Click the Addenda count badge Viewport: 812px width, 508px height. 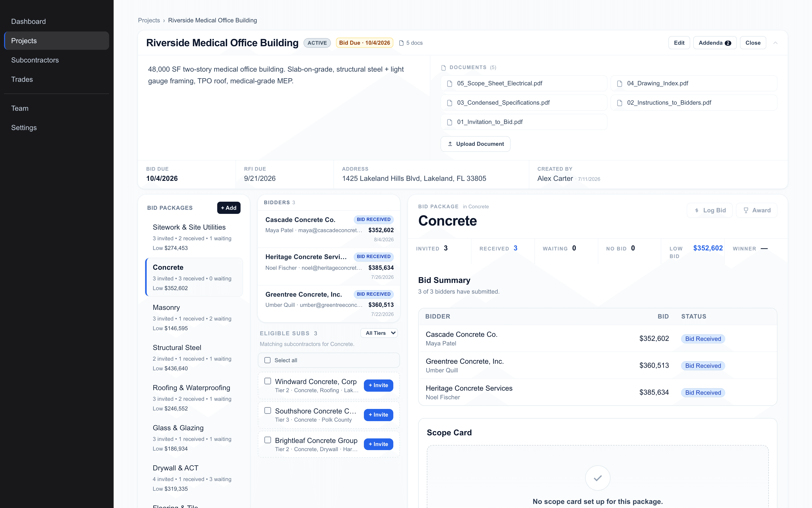[x=728, y=43]
